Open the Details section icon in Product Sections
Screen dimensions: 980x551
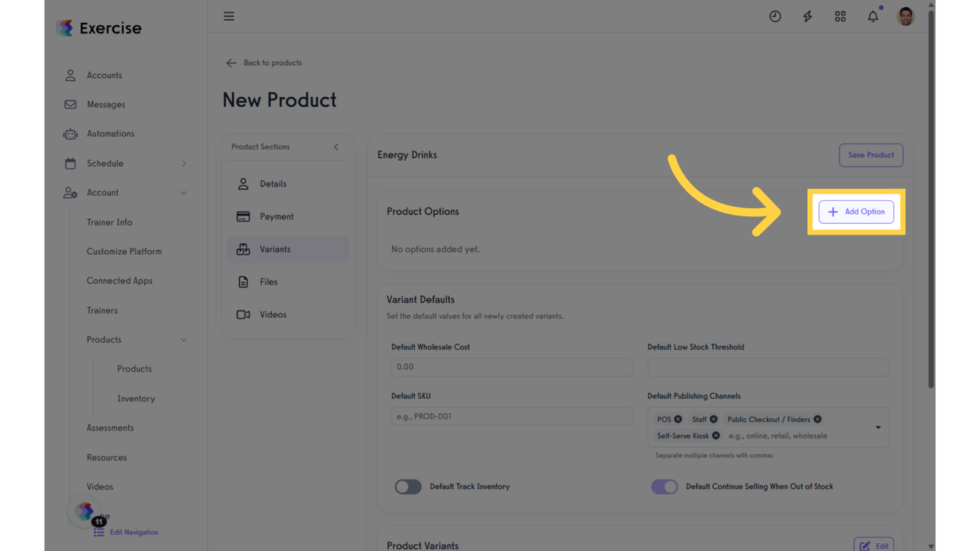(x=245, y=184)
